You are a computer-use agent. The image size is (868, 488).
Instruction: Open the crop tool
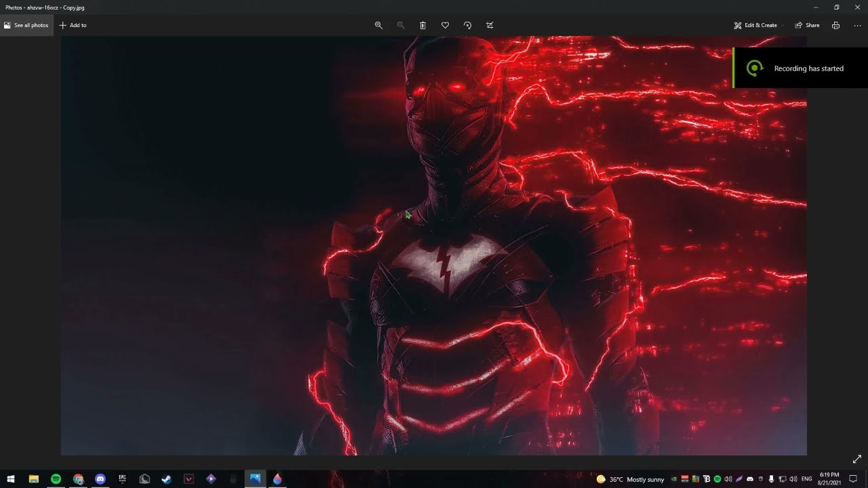click(x=490, y=25)
